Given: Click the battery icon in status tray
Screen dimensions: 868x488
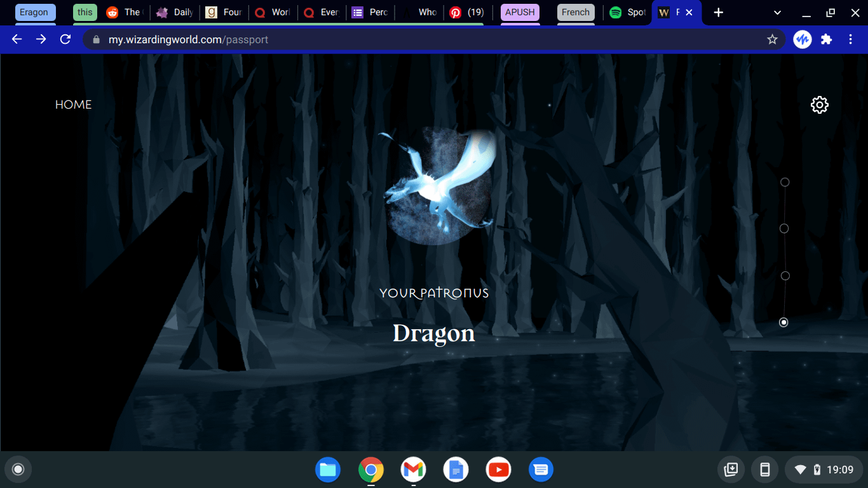Looking at the screenshot, I should pos(817,470).
